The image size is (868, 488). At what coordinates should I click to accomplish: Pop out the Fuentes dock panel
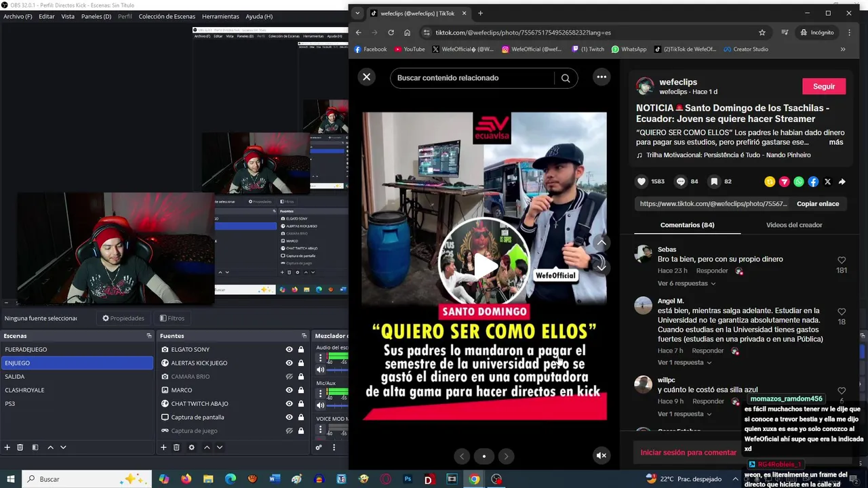(x=304, y=336)
